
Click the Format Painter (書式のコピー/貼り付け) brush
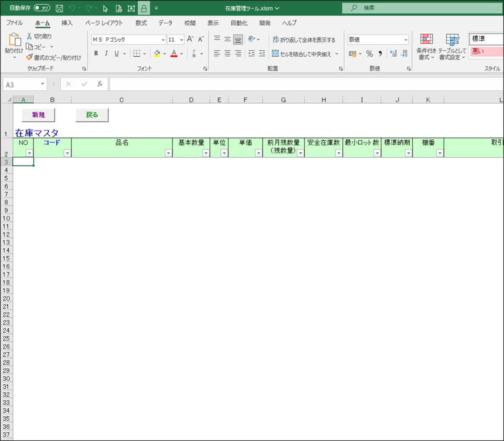pyautogui.click(x=29, y=57)
